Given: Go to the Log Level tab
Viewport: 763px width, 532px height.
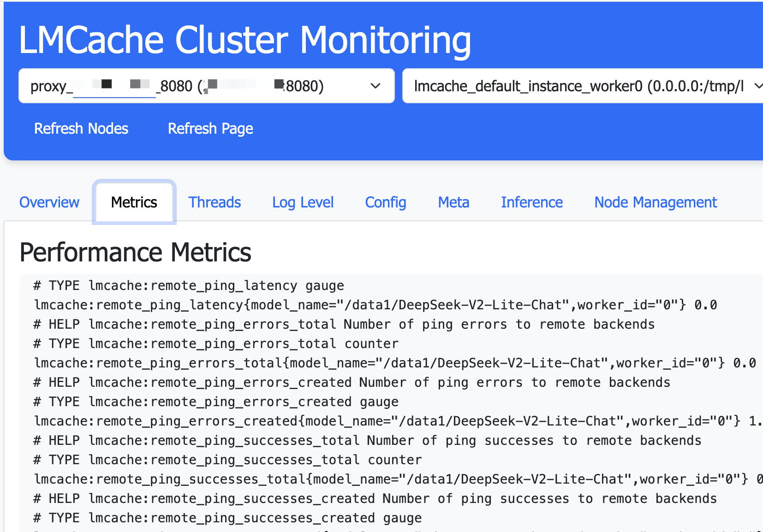Looking at the screenshot, I should point(303,202).
